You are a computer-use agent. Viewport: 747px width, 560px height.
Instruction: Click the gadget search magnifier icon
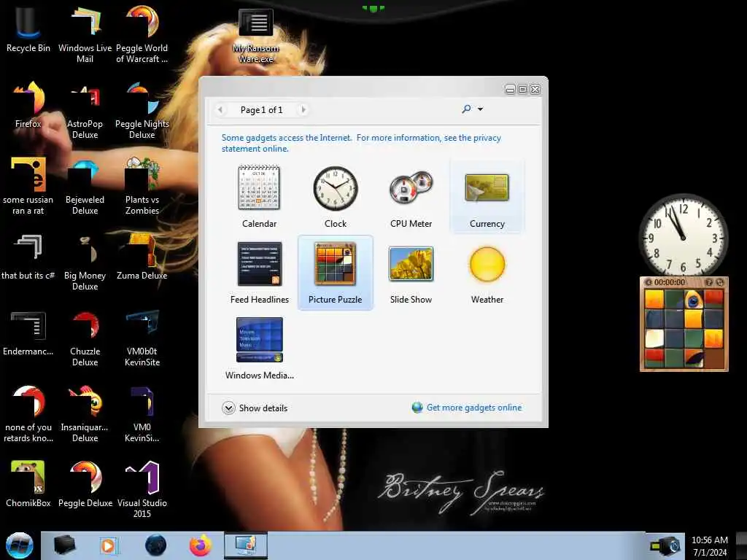466,109
